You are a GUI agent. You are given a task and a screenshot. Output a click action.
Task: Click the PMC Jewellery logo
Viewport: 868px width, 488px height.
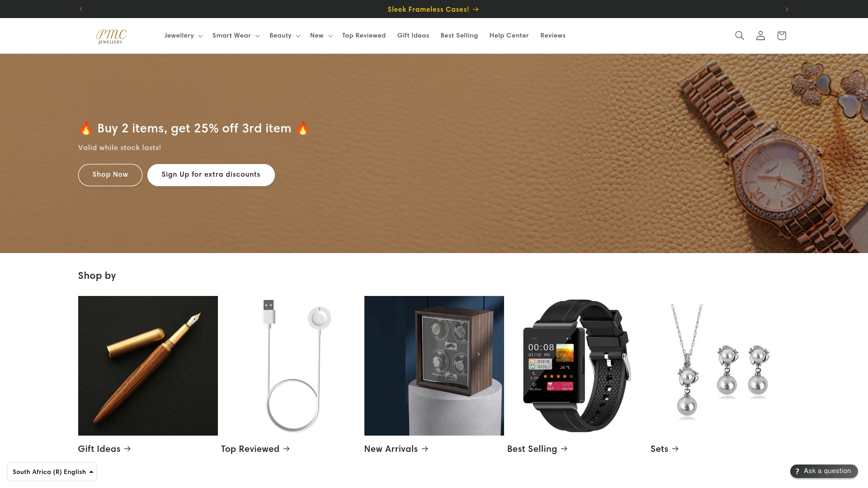point(111,36)
